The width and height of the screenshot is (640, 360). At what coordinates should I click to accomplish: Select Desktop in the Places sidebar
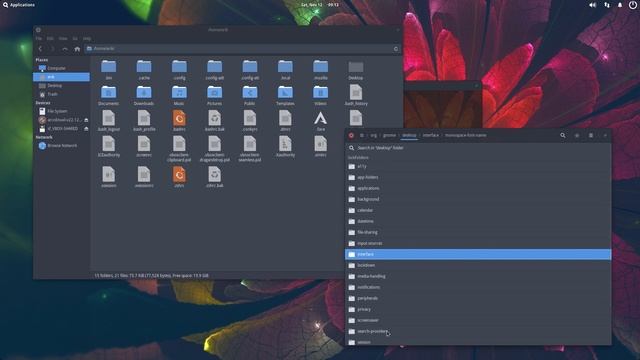click(x=61, y=86)
